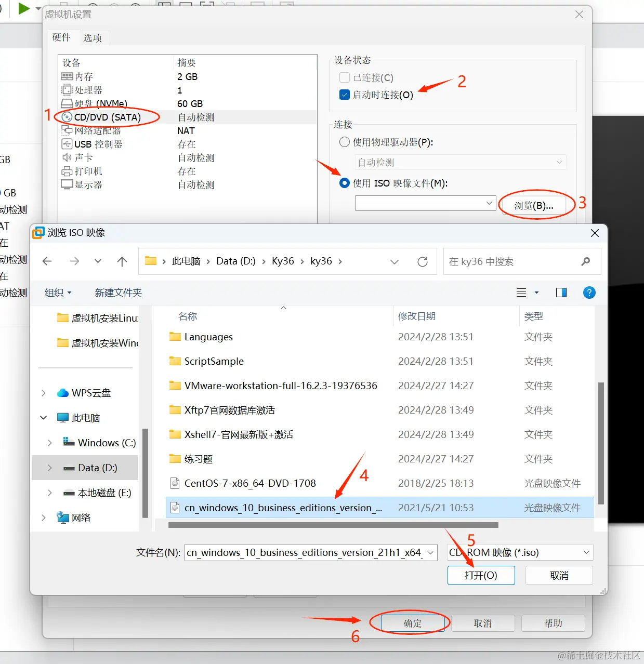Expand the Data (D:) drive node
This screenshot has width=644, height=664.
coord(50,468)
